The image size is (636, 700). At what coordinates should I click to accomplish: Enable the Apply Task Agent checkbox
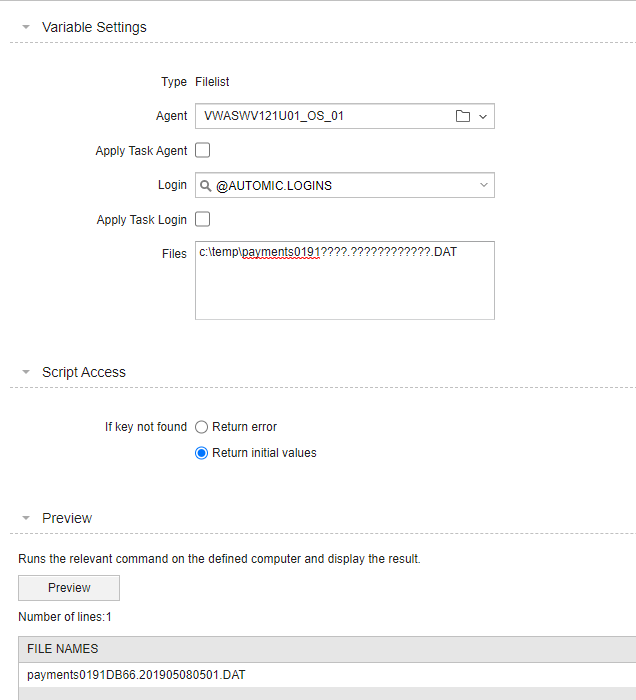(203, 151)
